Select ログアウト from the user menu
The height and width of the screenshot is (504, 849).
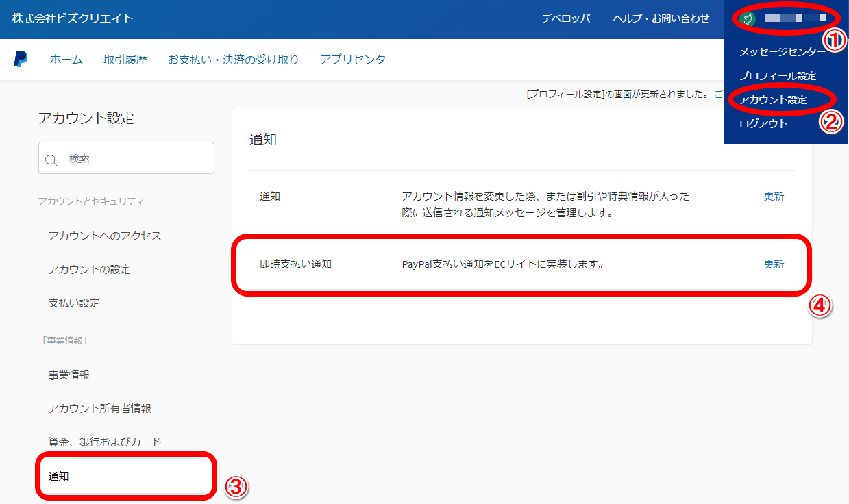point(763,124)
